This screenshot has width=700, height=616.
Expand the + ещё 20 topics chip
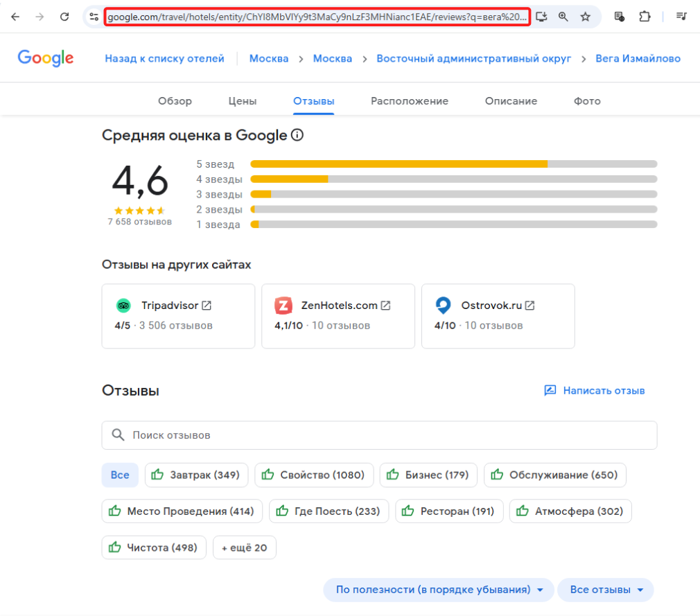[x=245, y=547]
